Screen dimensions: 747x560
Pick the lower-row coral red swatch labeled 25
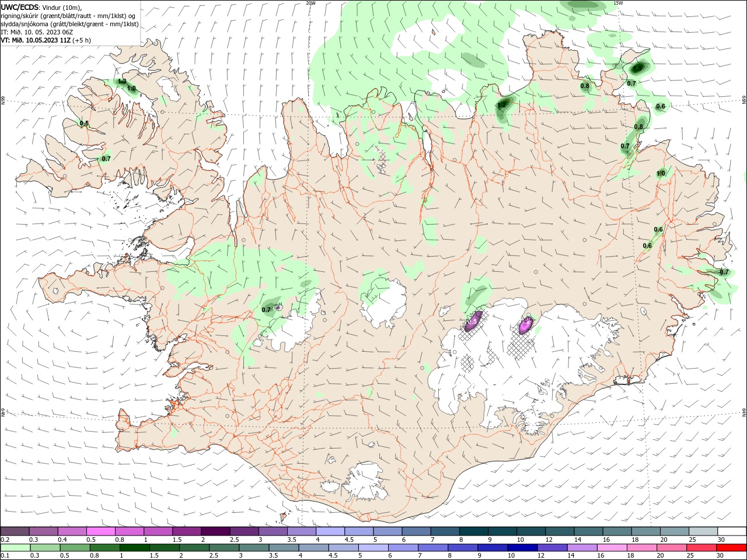point(701,548)
